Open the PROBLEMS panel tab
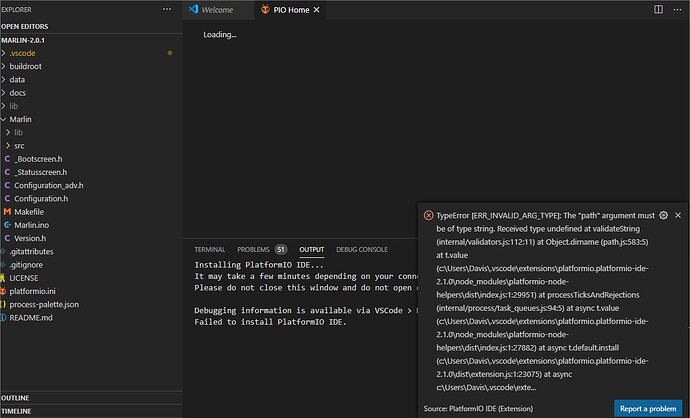Image resolution: width=690 pixels, height=418 pixels. tap(253, 249)
